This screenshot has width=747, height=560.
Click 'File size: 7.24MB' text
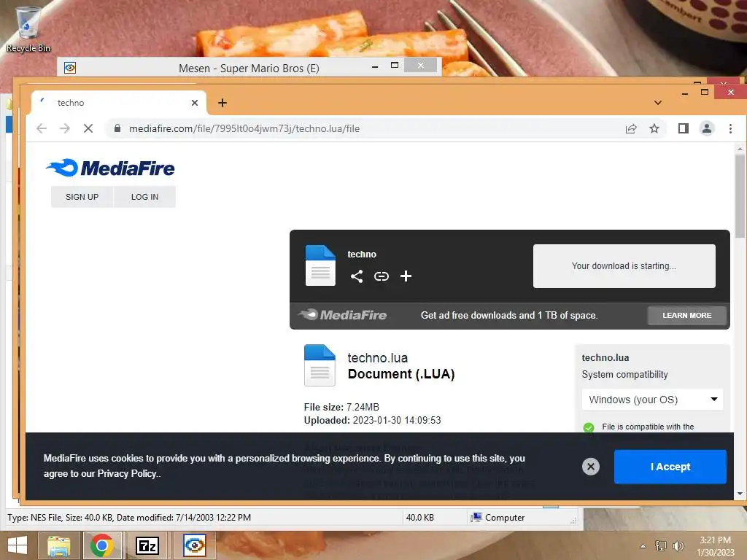pos(341,407)
